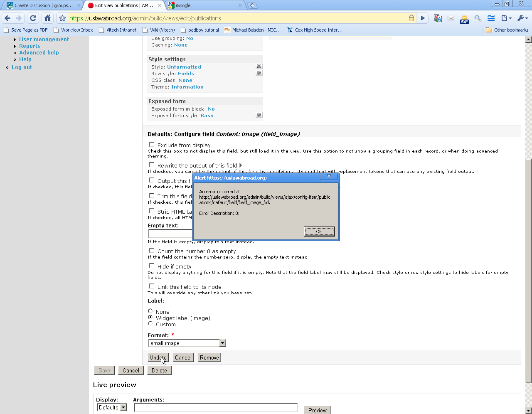Open the gear icon for Exposed form style
The height and width of the screenshot is (414, 532).
(x=259, y=115)
